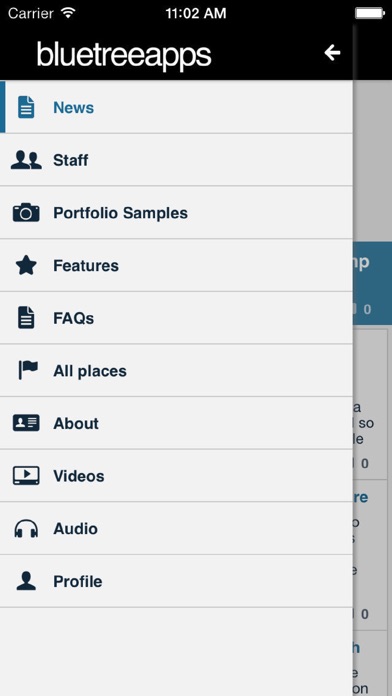This screenshot has height=696, width=392.
Task: Tap the dimmed content area behind the menu
Action: tap(372, 388)
